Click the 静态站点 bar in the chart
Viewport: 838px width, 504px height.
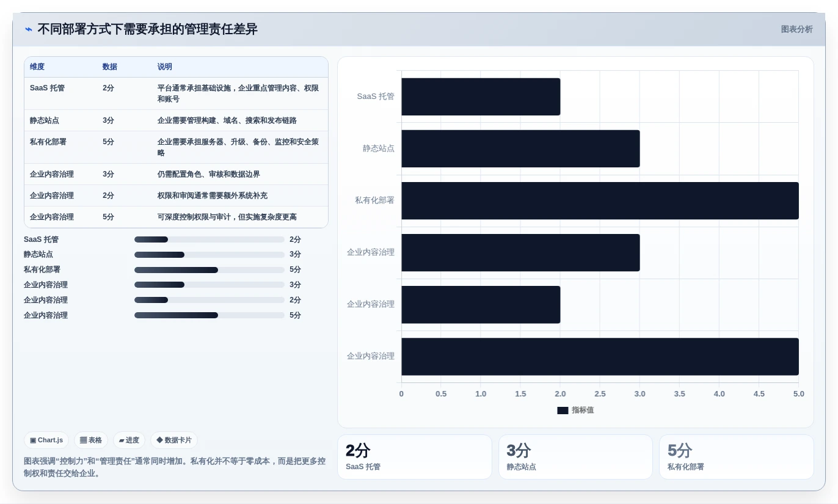(x=520, y=148)
